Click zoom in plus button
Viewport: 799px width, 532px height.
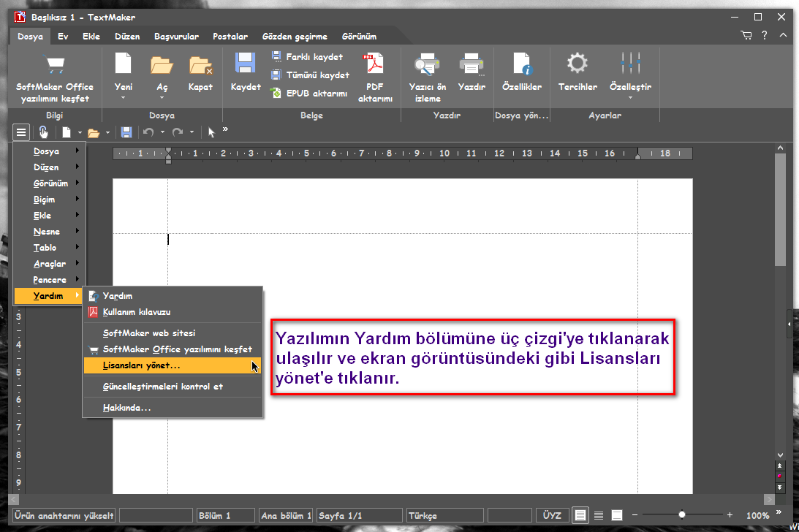point(730,515)
